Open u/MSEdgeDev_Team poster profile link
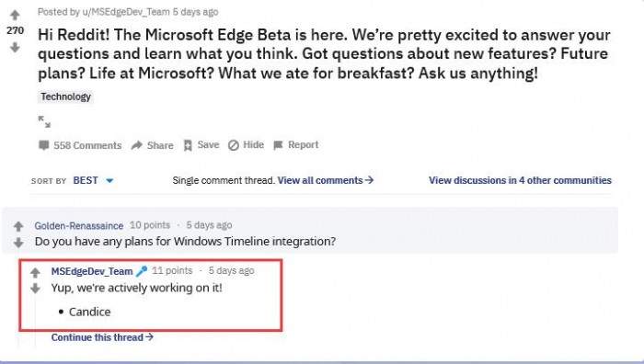 click(126, 12)
